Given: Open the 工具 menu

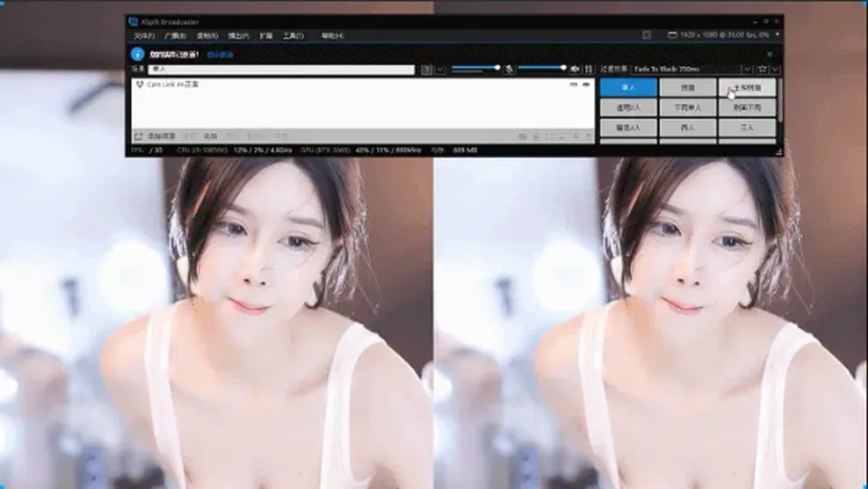Looking at the screenshot, I should [293, 35].
